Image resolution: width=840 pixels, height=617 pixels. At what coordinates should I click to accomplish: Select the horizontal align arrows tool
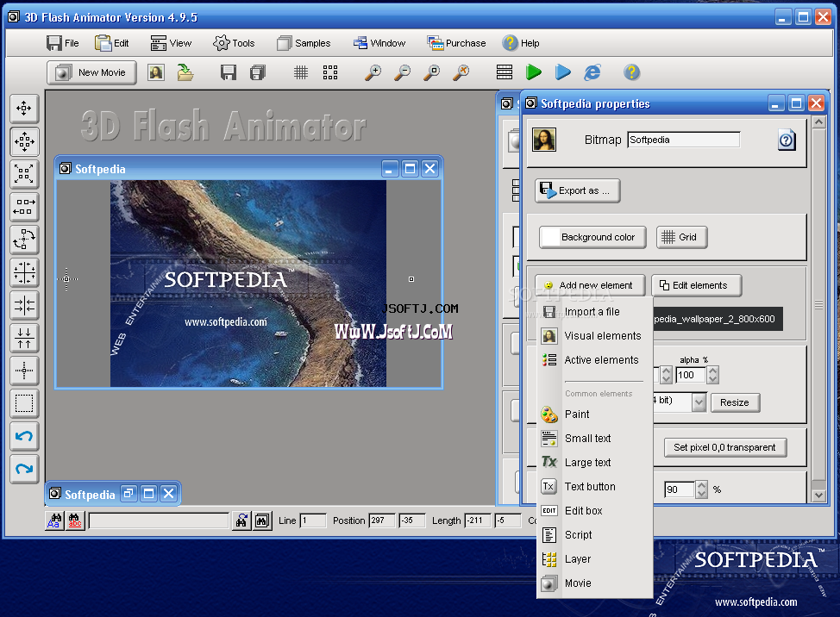pos(24,306)
